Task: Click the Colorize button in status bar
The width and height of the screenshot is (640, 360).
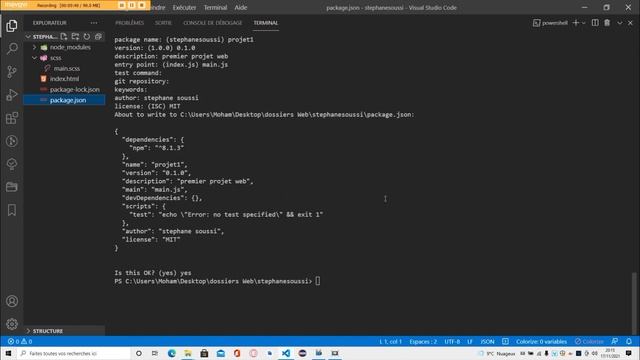Action: click(589, 341)
